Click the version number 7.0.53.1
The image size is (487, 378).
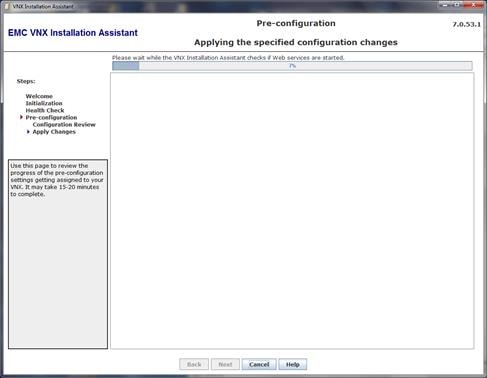(466, 24)
